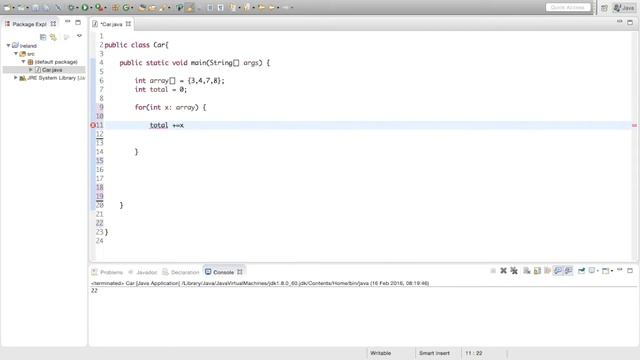Click the New Java Package icon
The height and width of the screenshot is (360, 640).
point(116,7)
